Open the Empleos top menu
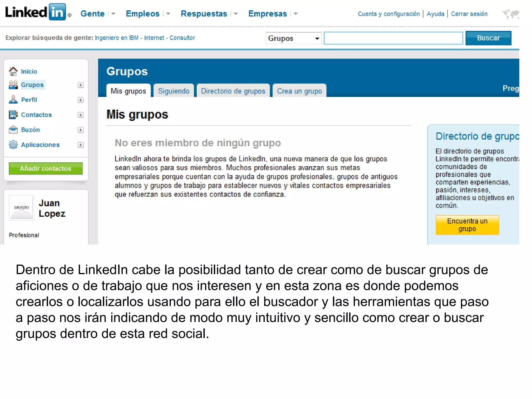Viewport: 532px width, 399px height. (x=143, y=14)
